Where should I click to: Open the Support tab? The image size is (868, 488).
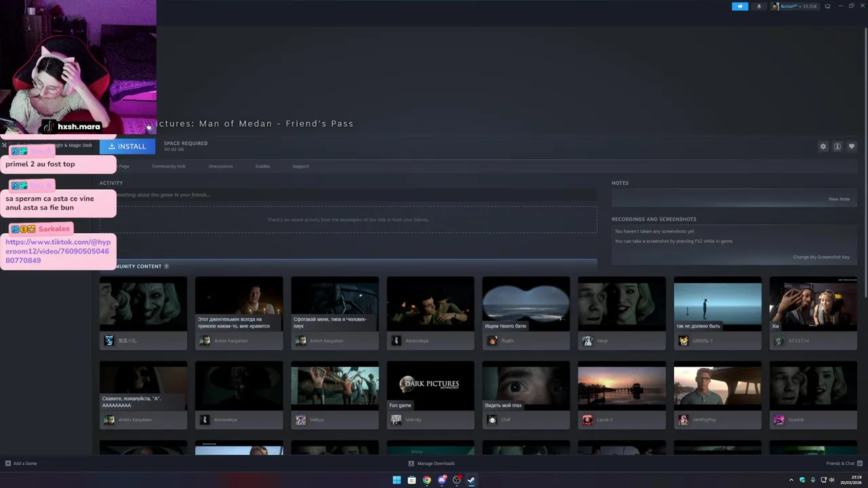[300, 166]
